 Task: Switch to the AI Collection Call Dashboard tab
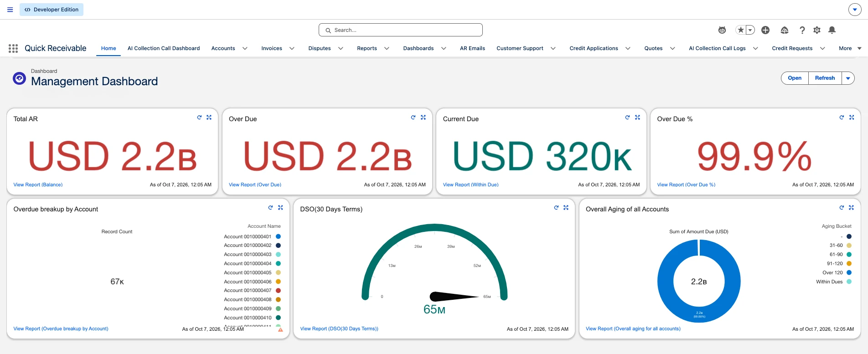coord(164,48)
